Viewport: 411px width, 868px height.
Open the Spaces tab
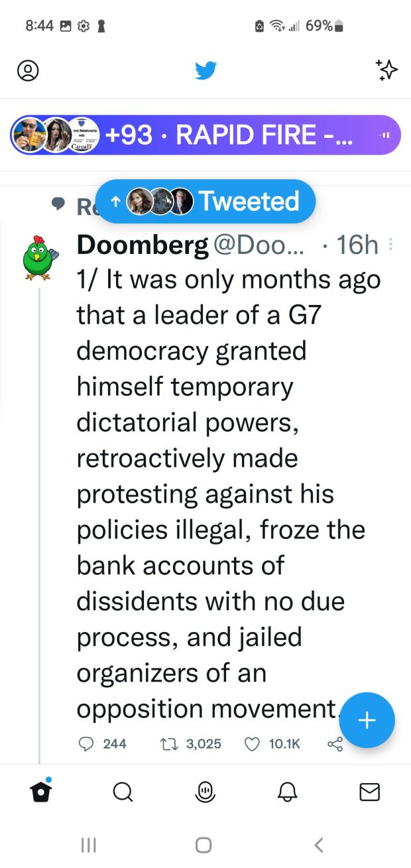point(205,791)
